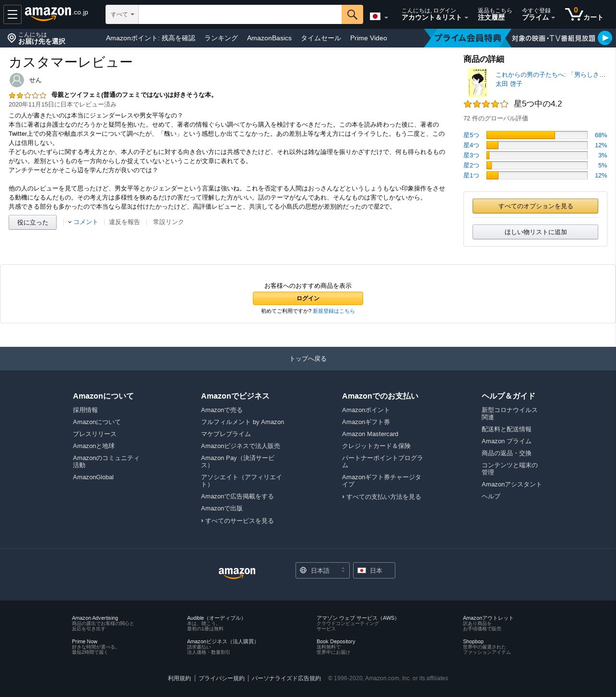The height and width of the screenshot is (697, 616).
Task: Open 利用規約 at page bottom
Action: click(179, 678)
